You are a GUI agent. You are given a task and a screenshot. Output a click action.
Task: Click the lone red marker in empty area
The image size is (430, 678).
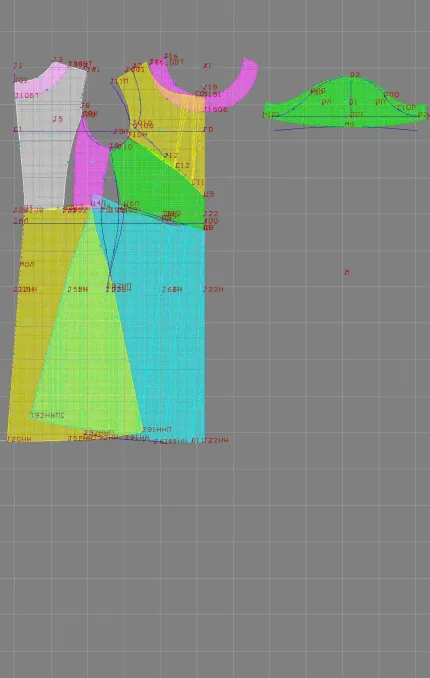347,272
